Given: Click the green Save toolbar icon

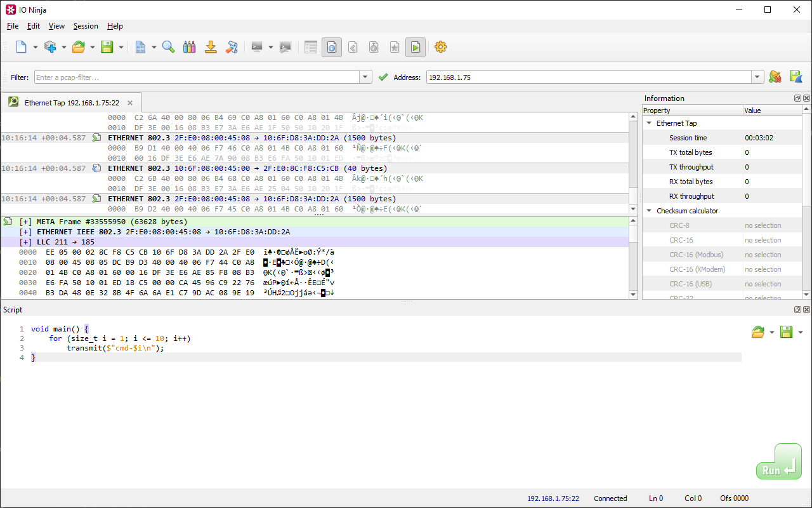Looking at the screenshot, I should [x=107, y=47].
